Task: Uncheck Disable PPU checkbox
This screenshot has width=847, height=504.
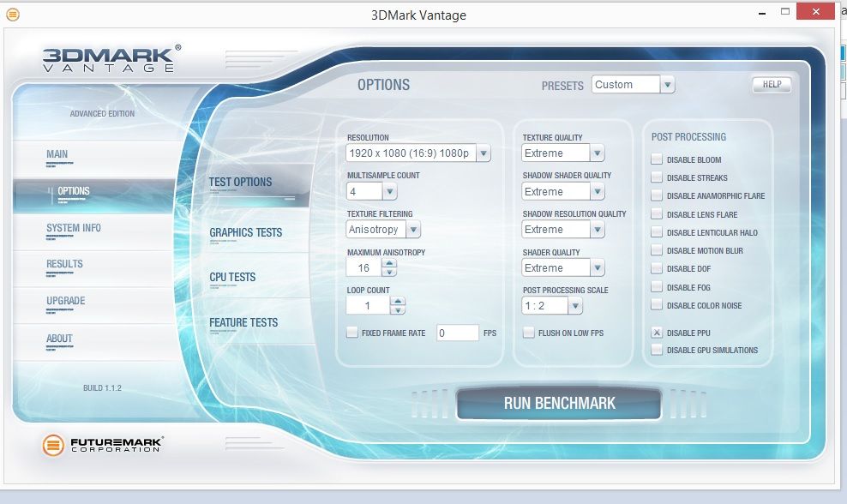Action: point(657,333)
